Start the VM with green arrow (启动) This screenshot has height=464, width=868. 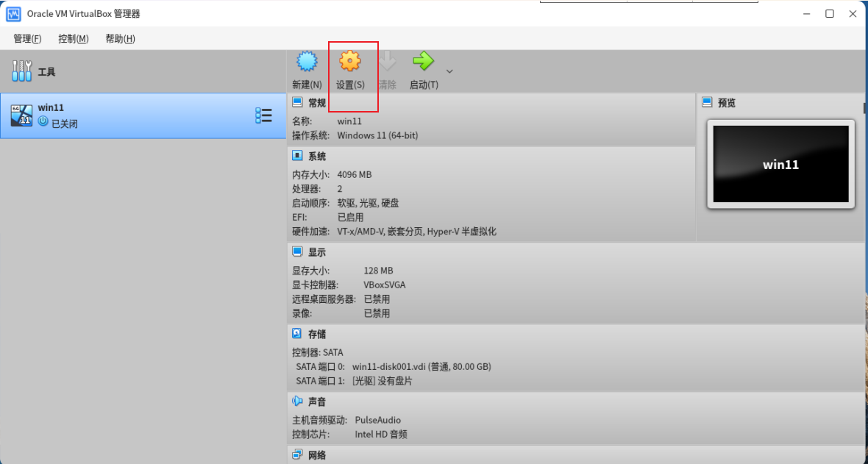point(424,61)
